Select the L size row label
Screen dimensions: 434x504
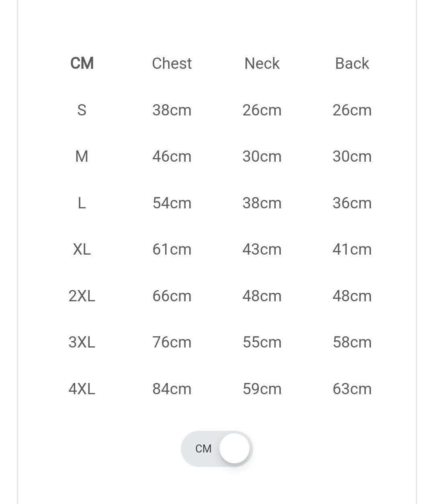point(82,203)
